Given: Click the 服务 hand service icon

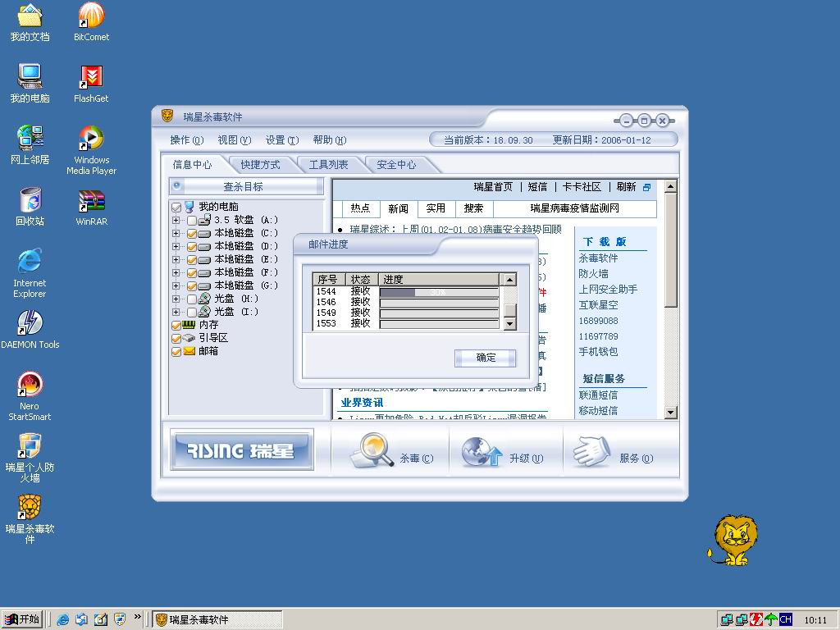Looking at the screenshot, I should 592,451.
